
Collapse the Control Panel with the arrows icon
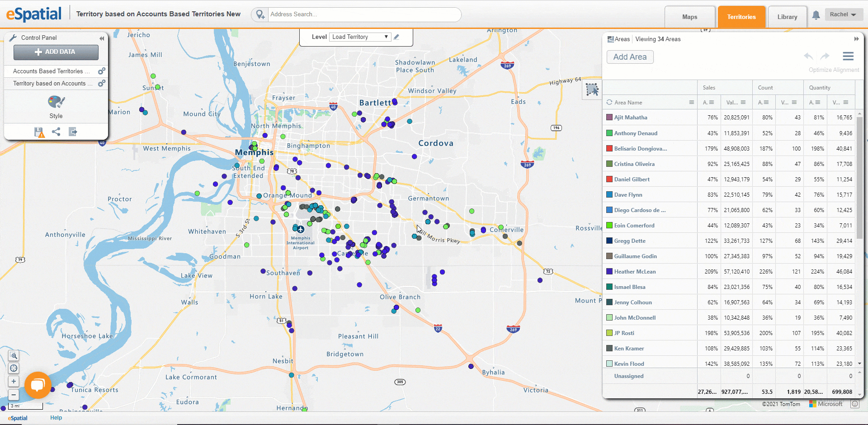pyautogui.click(x=102, y=38)
